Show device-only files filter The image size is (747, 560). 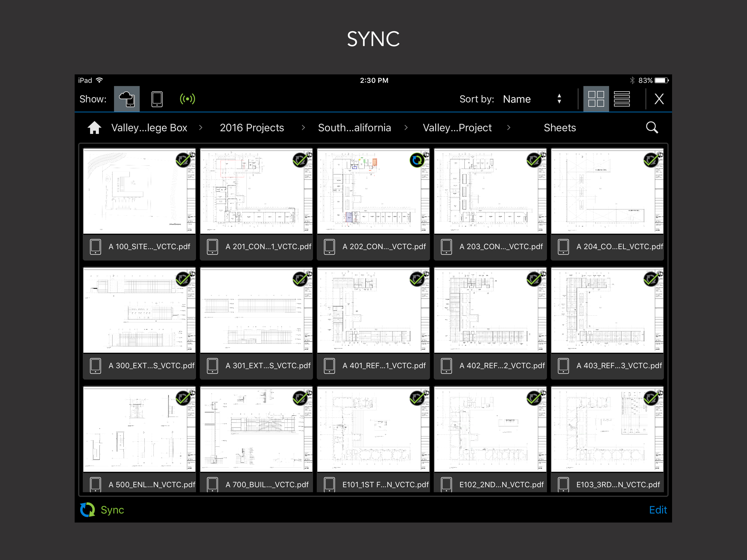[157, 99]
